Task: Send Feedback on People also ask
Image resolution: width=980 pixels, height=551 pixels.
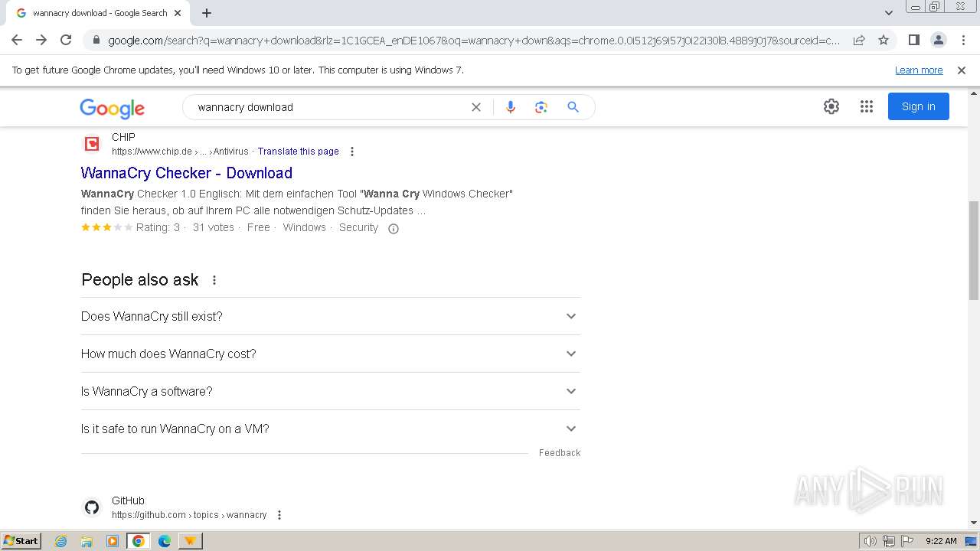Action: click(x=560, y=453)
